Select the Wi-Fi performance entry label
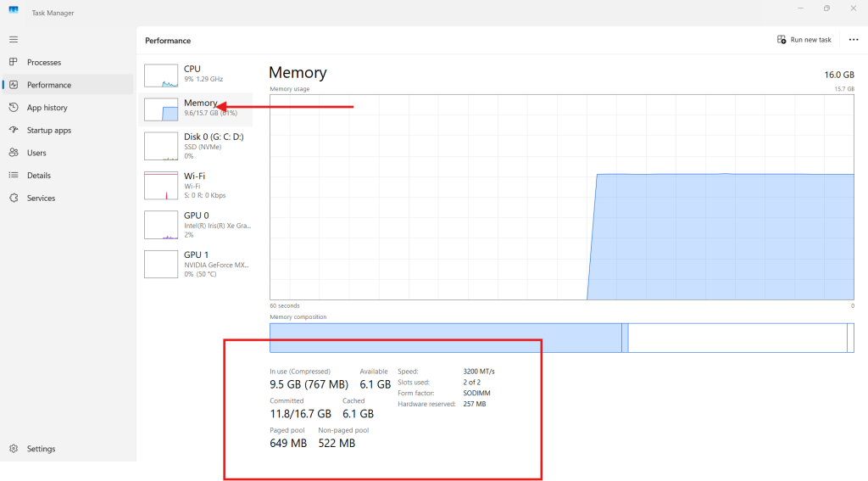The image size is (868, 481). point(194,176)
